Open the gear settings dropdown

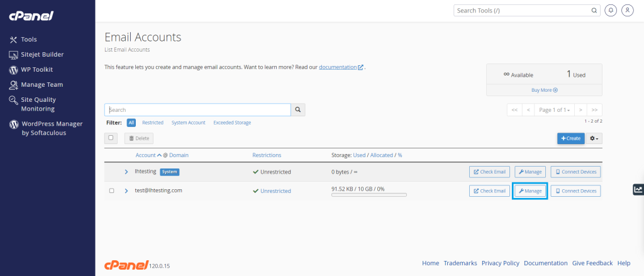tap(595, 138)
